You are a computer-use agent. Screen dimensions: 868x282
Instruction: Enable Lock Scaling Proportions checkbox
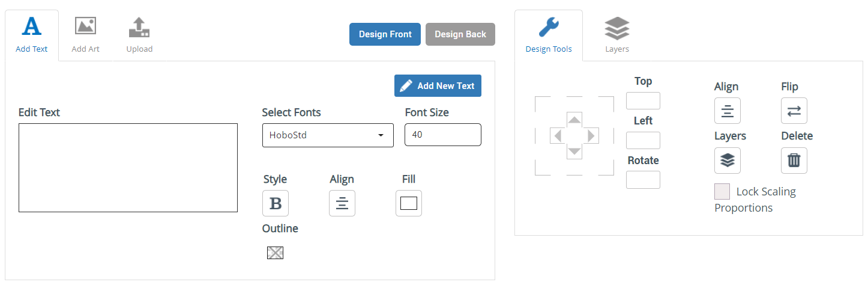[x=722, y=192]
